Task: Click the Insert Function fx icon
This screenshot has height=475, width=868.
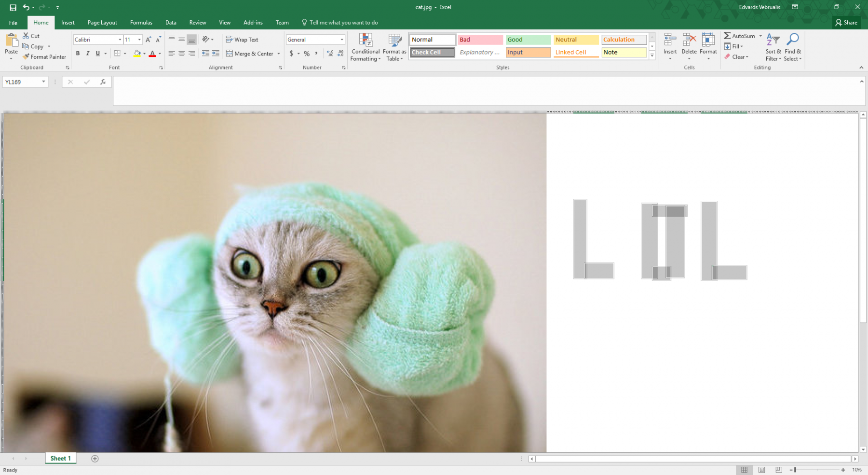Action: coord(103,82)
